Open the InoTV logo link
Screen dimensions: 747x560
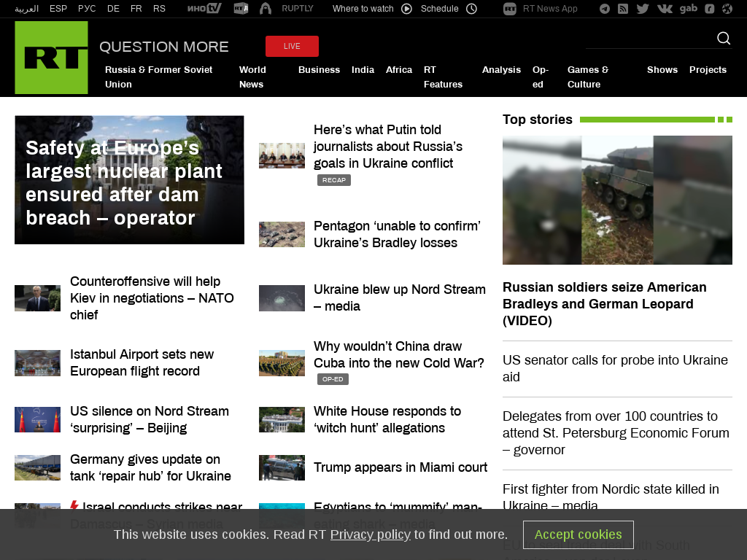(x=204, y=9)
